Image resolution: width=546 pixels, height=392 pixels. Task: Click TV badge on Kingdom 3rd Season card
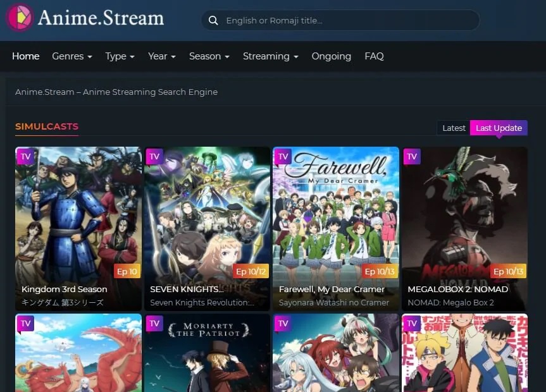click(25, 157)
